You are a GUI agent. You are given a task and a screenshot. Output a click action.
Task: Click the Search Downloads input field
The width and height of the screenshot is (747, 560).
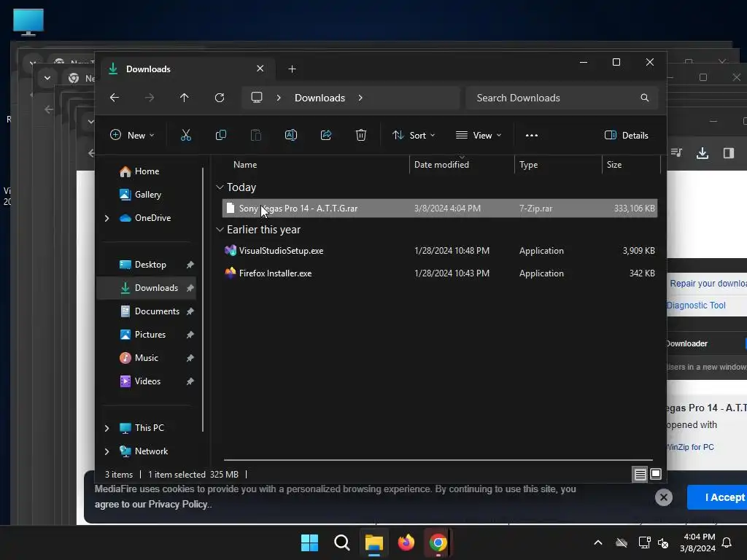click(562, 98)
